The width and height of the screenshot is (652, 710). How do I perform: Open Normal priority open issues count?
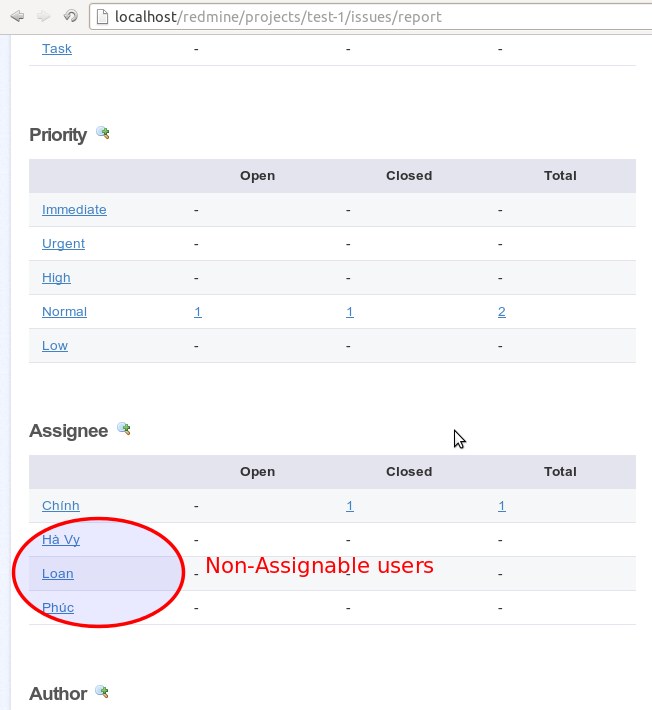tap(198, 312)
